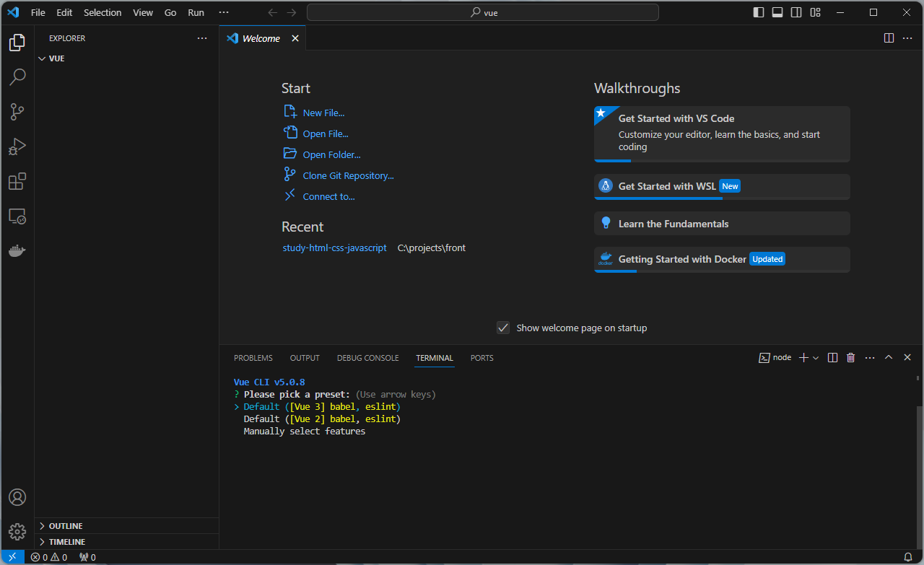Switch to the OUTPUT panel tab

tap(305, 358)
